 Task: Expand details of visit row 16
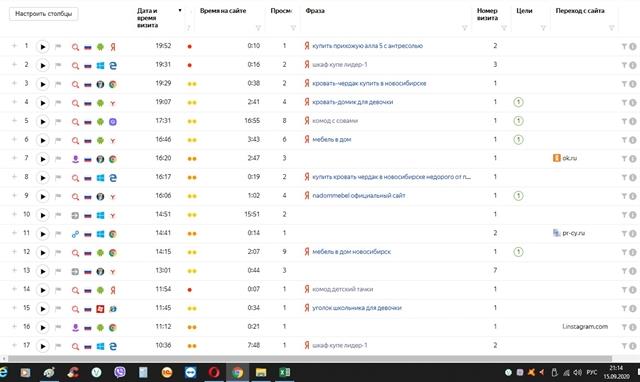pos(14,326)
